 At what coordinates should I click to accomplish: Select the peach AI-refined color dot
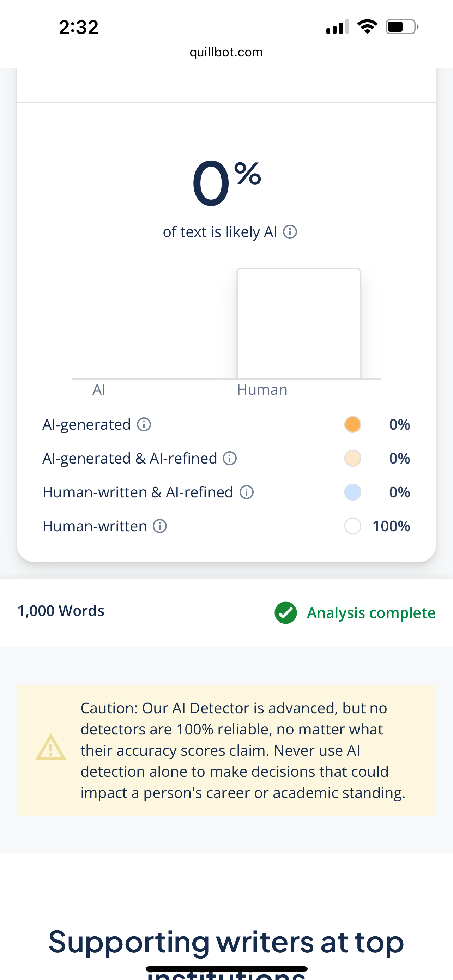pos(352,458)
